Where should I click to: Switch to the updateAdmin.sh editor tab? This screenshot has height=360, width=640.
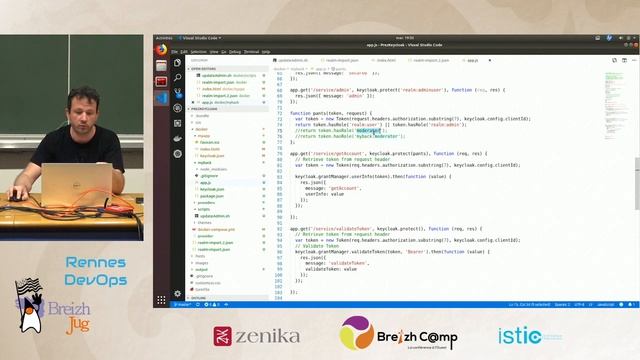[291, 60]
